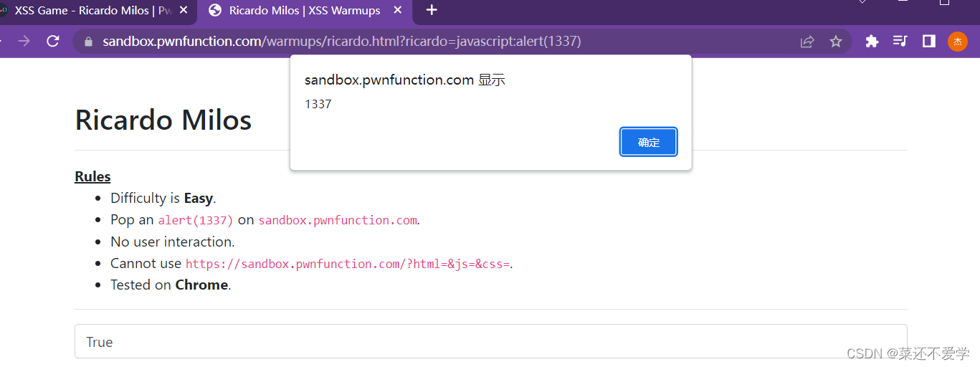Click the Ricardo Milos heading
This screenshot has width=980, height=367.
163,120
